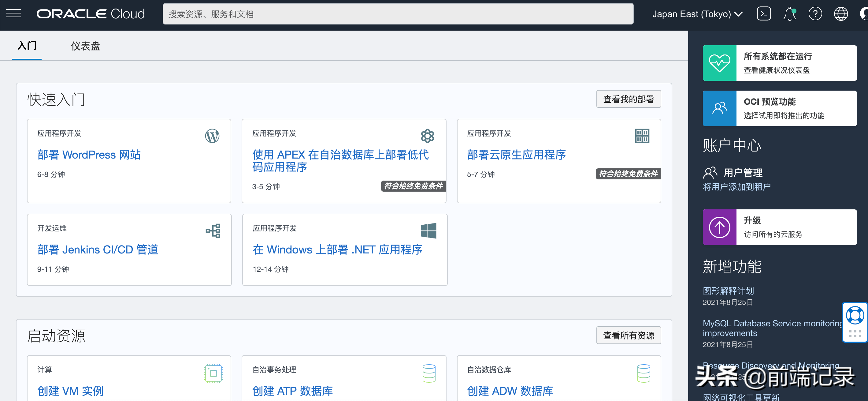The height and width of the screenshot is (401, 868).
Task: Click the Jenkins pipeline hierarchy icon
Action: 213,231
